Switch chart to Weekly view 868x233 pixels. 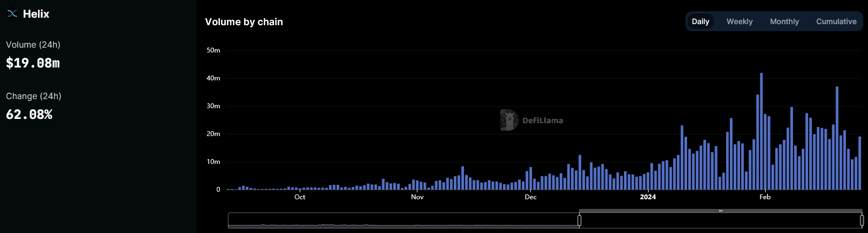click(x=740, y=21)
